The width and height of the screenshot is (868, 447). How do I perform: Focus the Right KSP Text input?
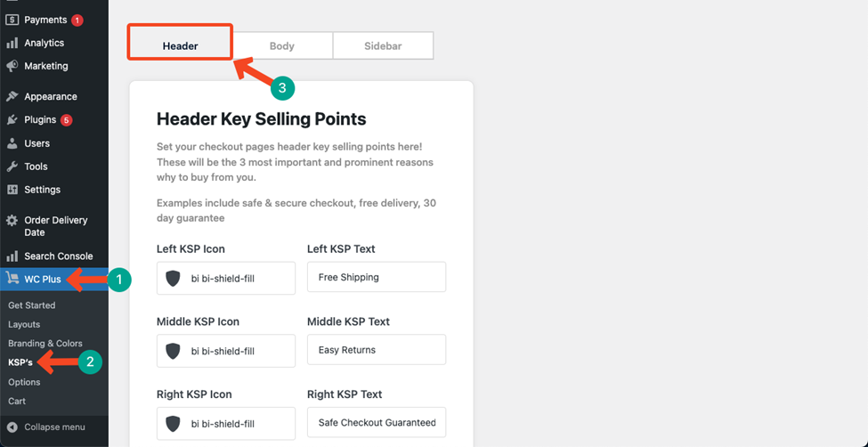point(377,423)
